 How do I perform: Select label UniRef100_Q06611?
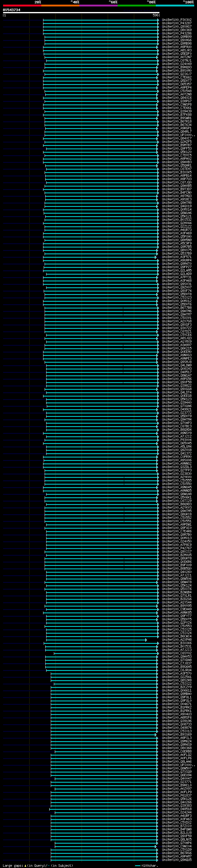tap(177, 690)
